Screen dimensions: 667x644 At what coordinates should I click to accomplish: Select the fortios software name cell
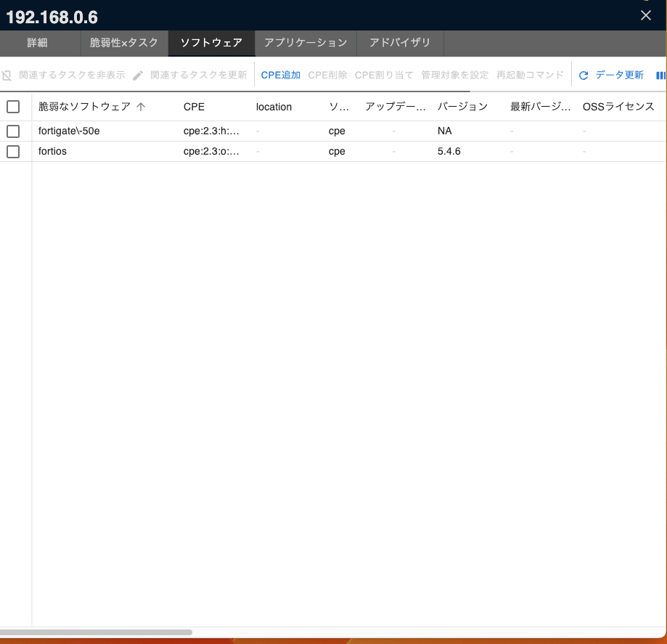[x=53, y=152]
